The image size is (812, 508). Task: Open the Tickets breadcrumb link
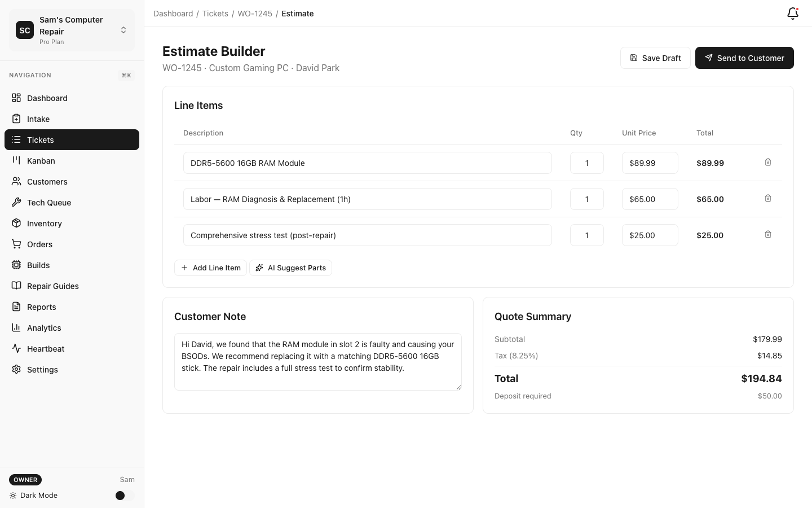[x=215, y=13]
